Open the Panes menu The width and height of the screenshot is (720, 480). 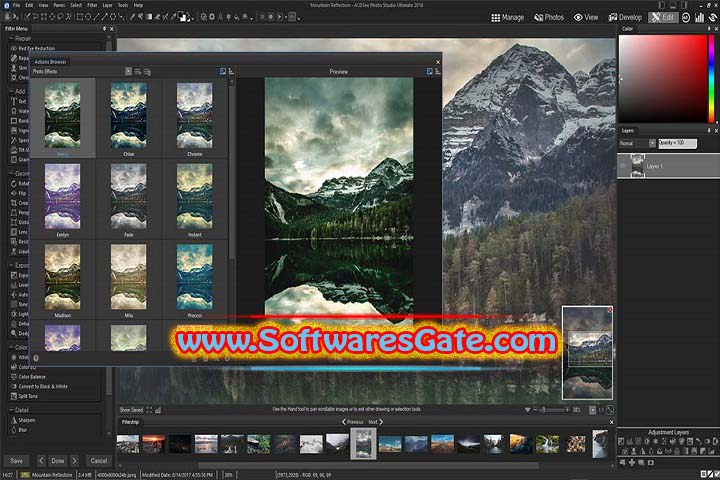59,5
